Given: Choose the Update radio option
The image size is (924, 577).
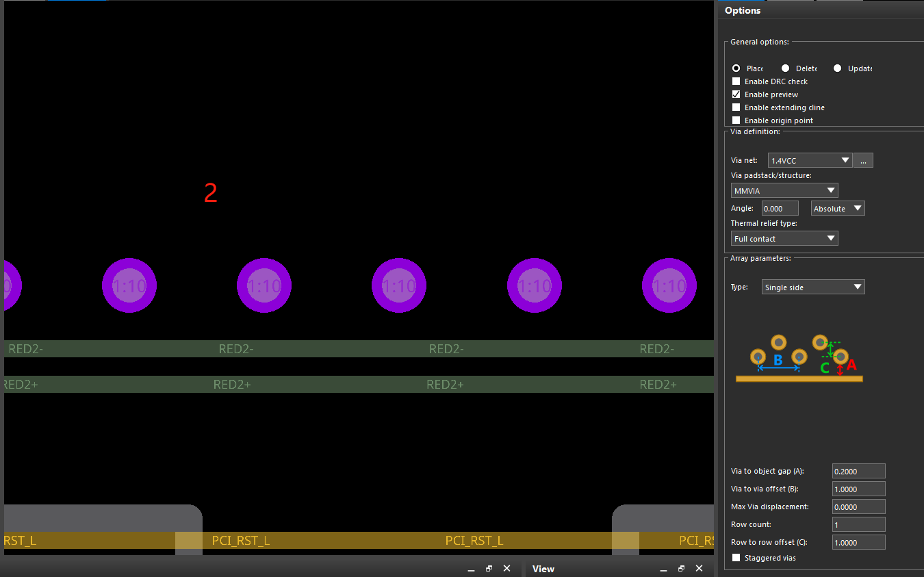Looking at the screenshot, I should pos(838,68).
